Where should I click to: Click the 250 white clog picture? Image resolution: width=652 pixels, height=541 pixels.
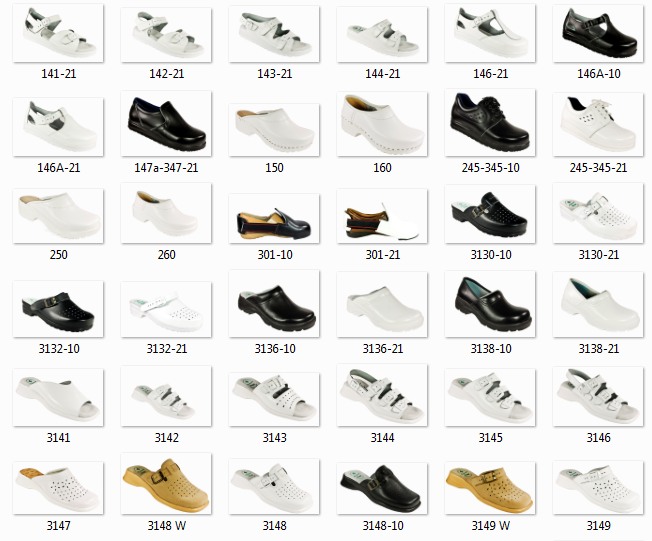58,216
